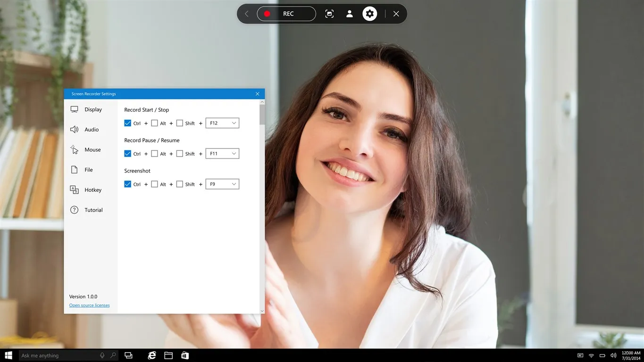
Task: Enable Alt for Record Start / Stop hotkey
Action: tap(155, 123)
